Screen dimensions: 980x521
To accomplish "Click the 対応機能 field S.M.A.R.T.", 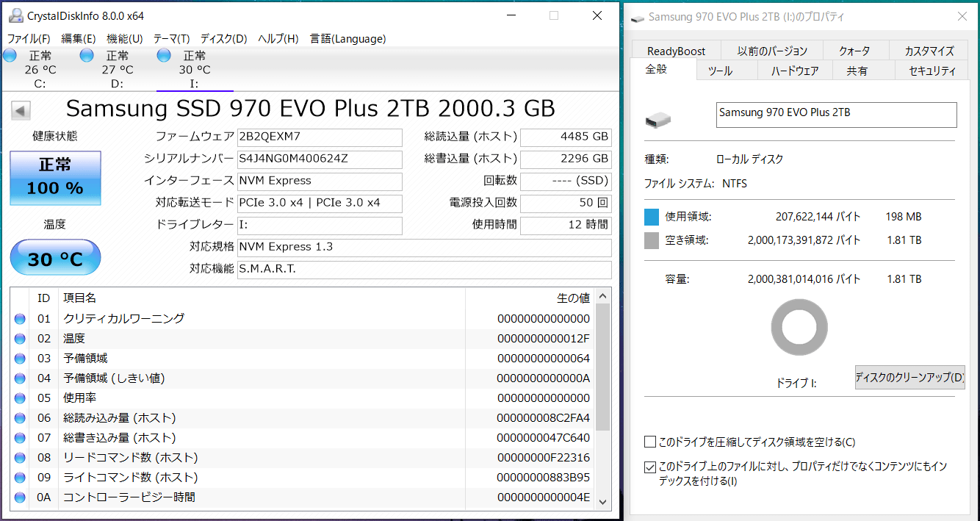I will coord(425,270).
